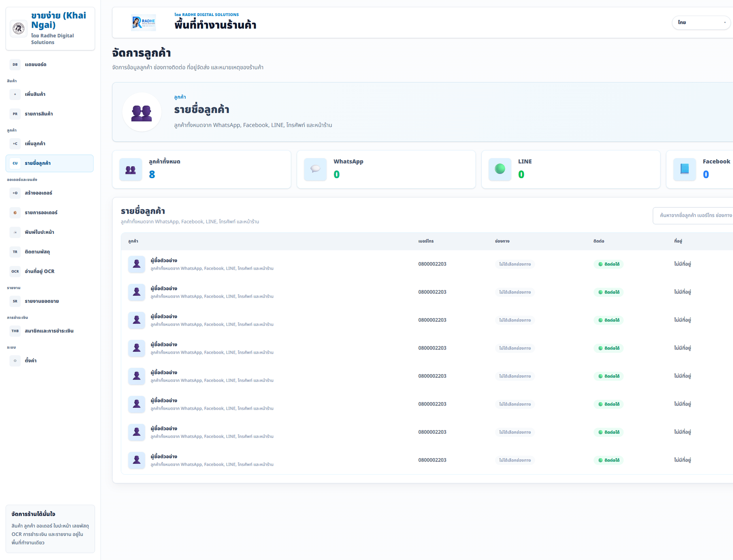Click the พื้นที่ทำงานร้านค้า header title
Image resolution: width=733 pixels, height=560 pixels.
point(215,25)
